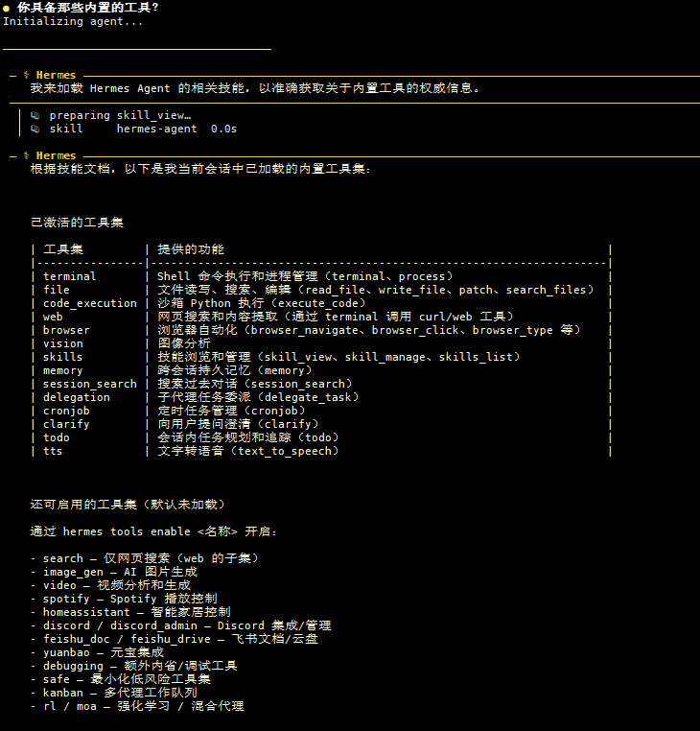The image size is (700, 731).
Task: Click the text 'Initializing agent...'
Action: [73, 21]
